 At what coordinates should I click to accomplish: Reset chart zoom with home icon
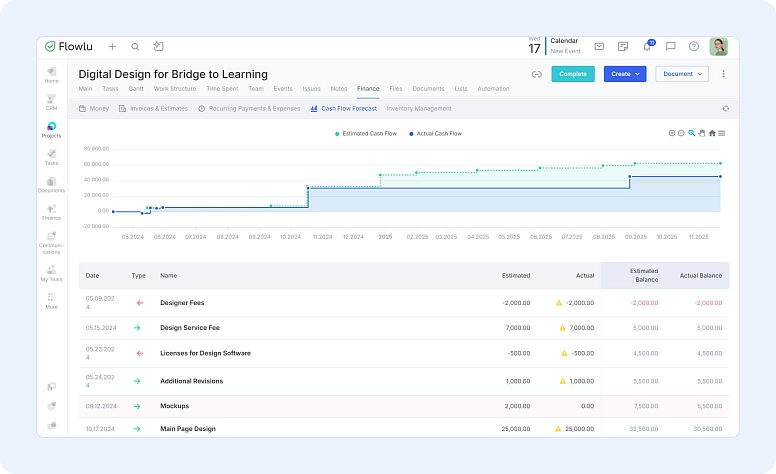point(712,133)
